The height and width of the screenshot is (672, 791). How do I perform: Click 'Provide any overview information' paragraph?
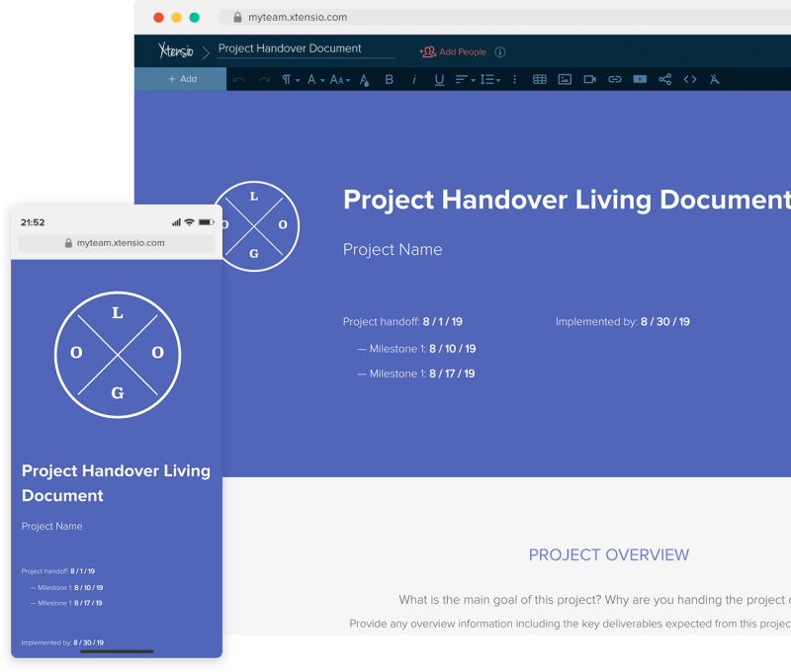coord(571,625)
